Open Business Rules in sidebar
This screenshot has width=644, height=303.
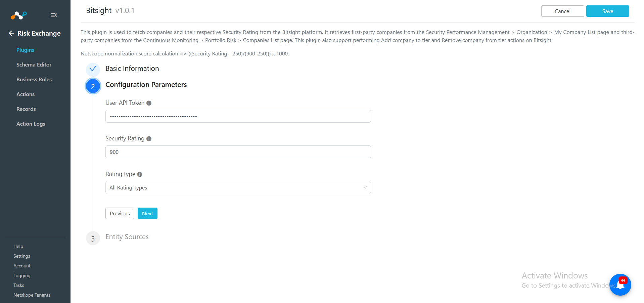[34, 79]
